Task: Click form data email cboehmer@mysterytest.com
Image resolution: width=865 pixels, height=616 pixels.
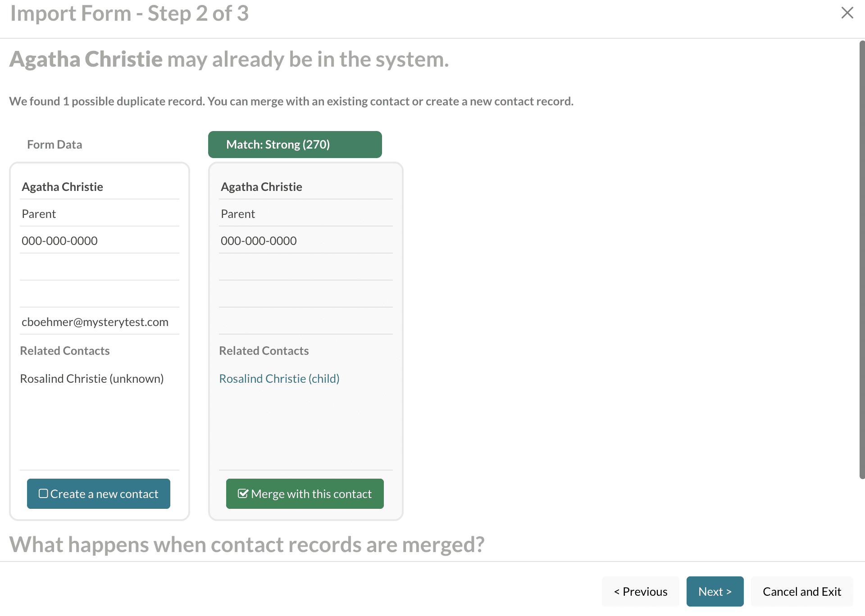Action: point(95,322)
